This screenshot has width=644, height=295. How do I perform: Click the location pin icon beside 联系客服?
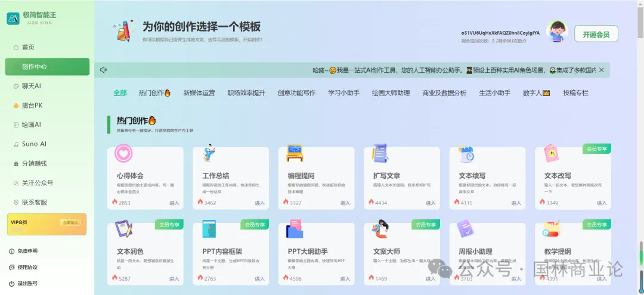16,202
